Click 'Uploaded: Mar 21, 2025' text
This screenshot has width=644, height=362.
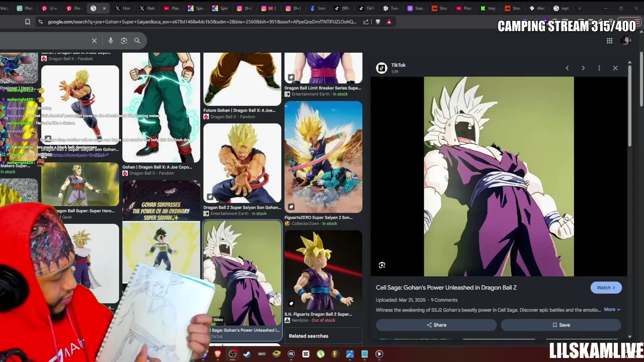(x=400, y=300)
